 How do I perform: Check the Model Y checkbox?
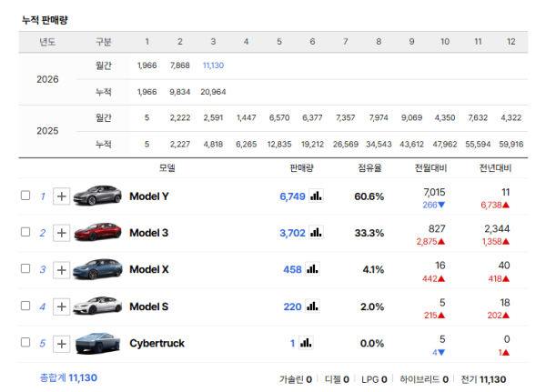click(25, 196)
